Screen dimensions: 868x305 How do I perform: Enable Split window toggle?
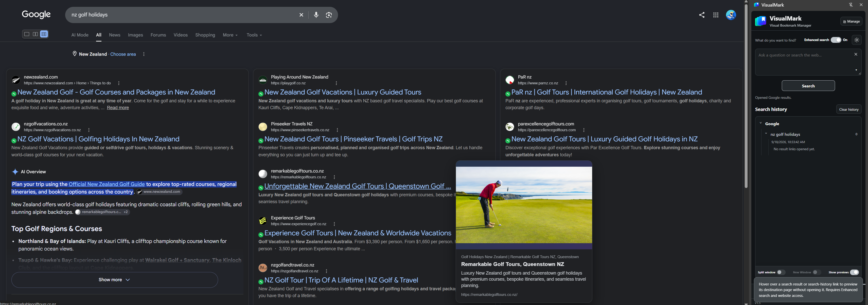click(x=781, y=272)
